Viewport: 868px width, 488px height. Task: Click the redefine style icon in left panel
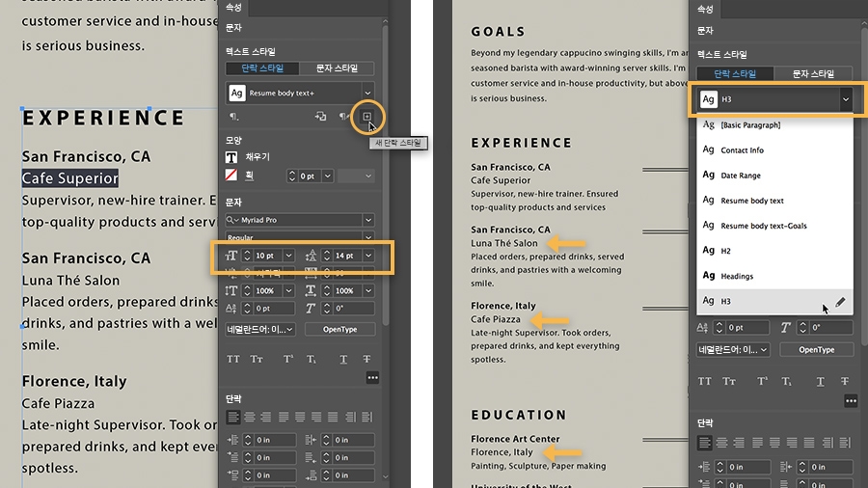coord(320,116)
